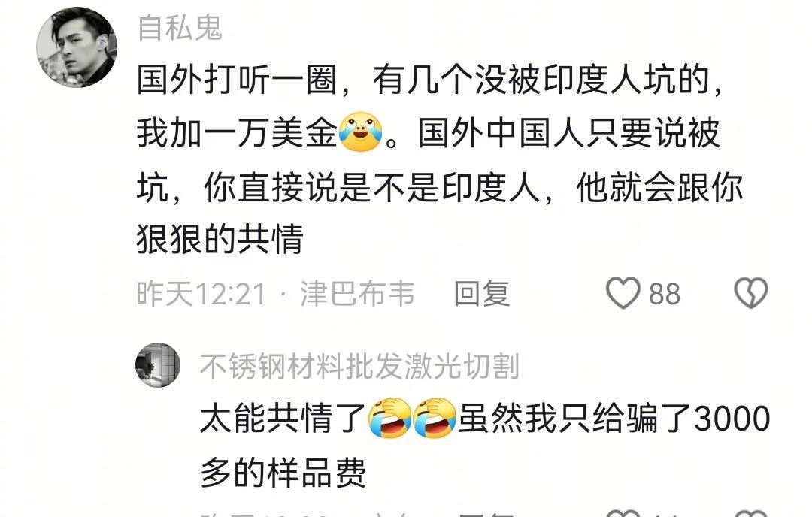Image resolution: width=812 pixels, height=517 pixels.
Task: Tap the first laughing emoji after 太能共情了
Action: pos(389,418)
